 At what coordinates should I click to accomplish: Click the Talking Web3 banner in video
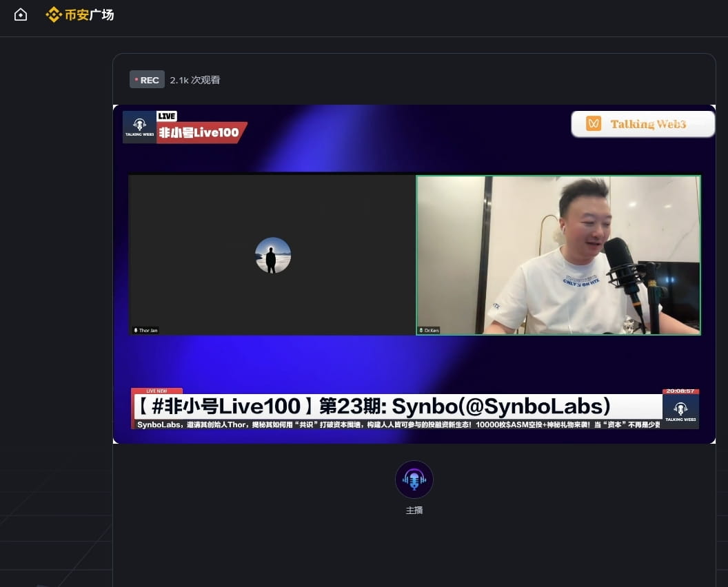pos(643,124)
